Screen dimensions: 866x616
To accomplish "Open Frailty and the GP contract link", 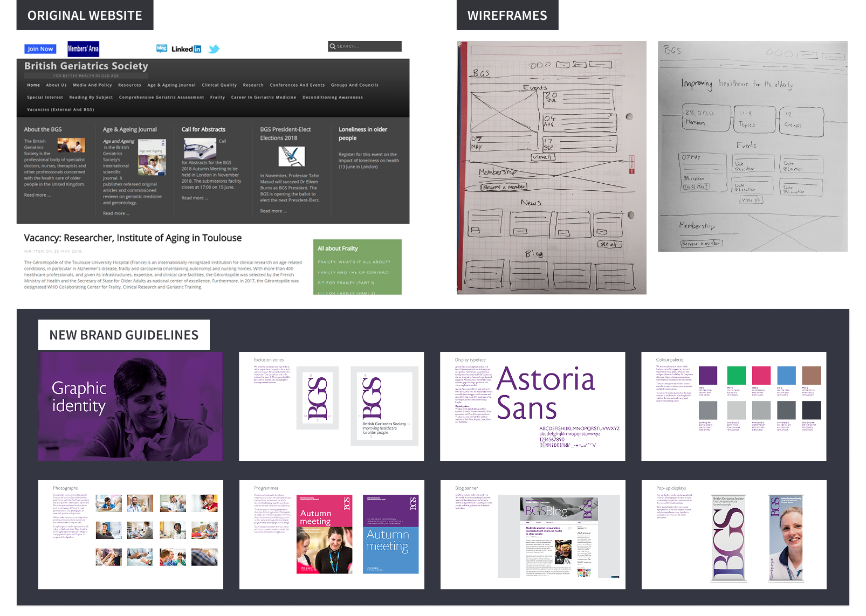I will coord(353,272).
